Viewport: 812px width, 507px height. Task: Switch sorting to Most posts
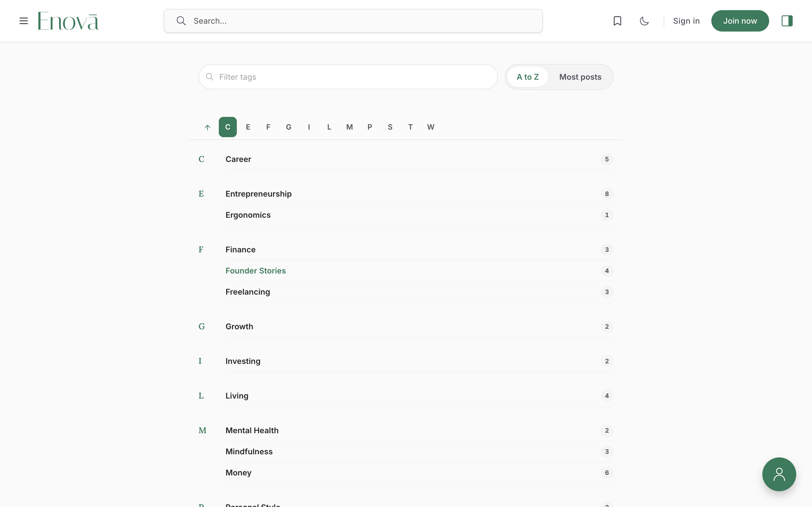point(580,77)
